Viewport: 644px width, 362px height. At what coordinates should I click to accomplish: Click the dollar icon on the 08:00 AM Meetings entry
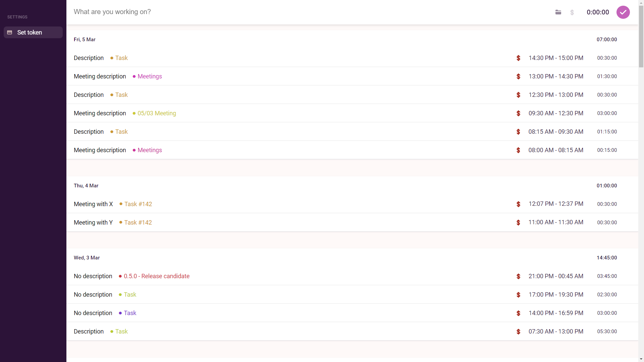coord(518,150)
